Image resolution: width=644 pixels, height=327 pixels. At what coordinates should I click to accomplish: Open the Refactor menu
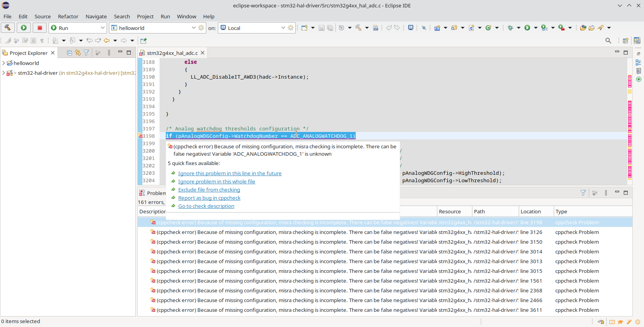(x=68, y=16)
